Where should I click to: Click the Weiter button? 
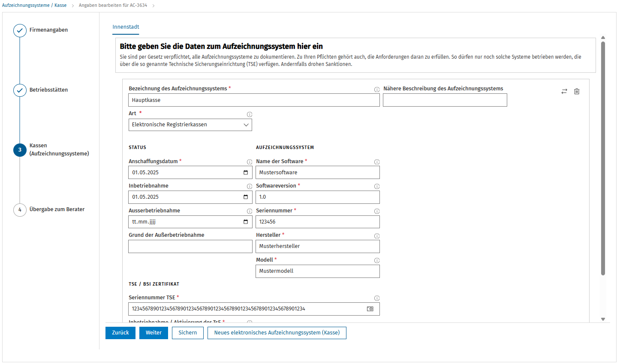[153, 333]
